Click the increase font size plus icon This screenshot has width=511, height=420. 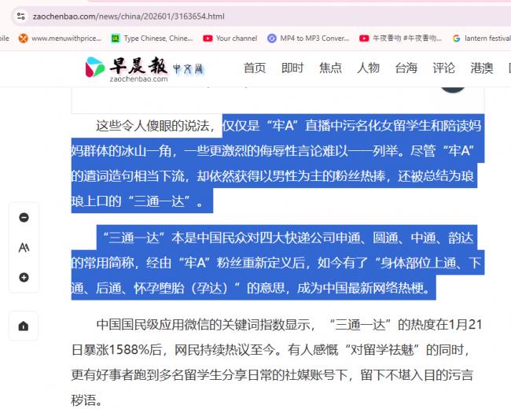pyautogui.click(x=24, y=278)
